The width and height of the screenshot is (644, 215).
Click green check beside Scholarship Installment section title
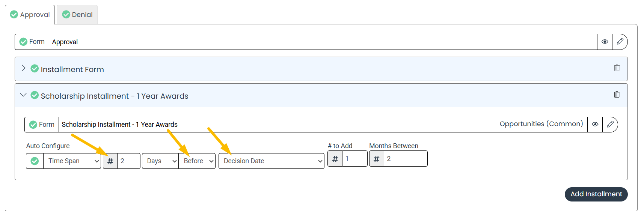click(x=35, y=95)
